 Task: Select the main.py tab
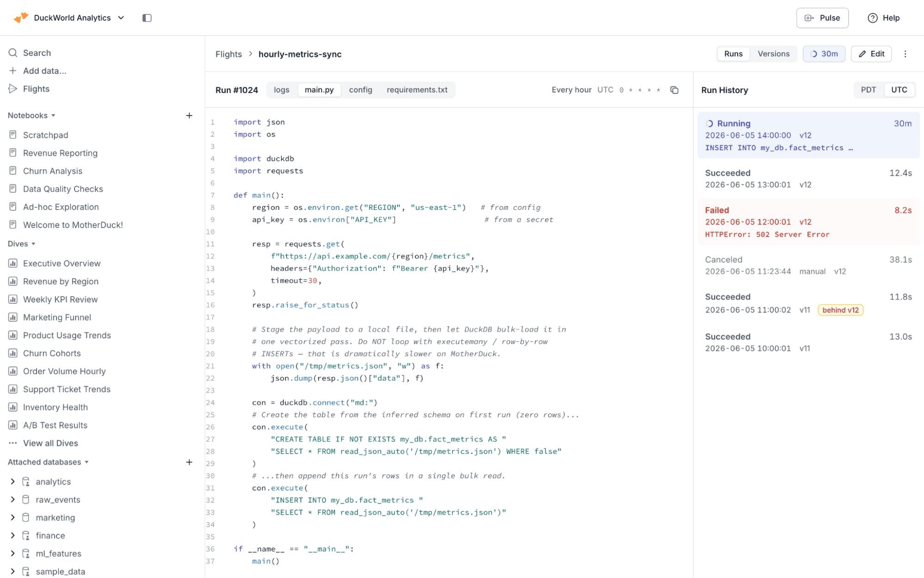click(x=319, y=90)
